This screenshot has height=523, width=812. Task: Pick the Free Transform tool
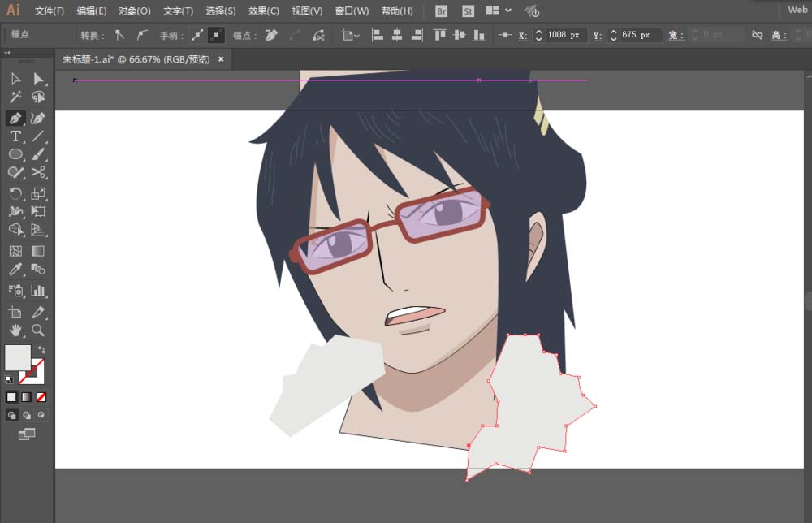(x=38, y=211)
